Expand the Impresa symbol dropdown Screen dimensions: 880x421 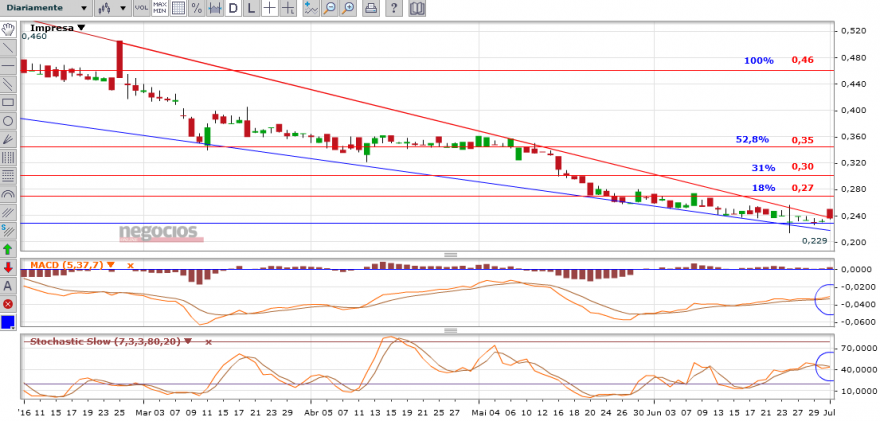(82, 28)
